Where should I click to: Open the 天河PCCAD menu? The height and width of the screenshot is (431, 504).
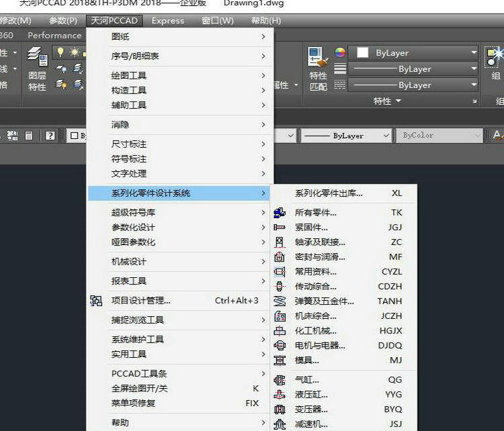(x=114, y=21)
